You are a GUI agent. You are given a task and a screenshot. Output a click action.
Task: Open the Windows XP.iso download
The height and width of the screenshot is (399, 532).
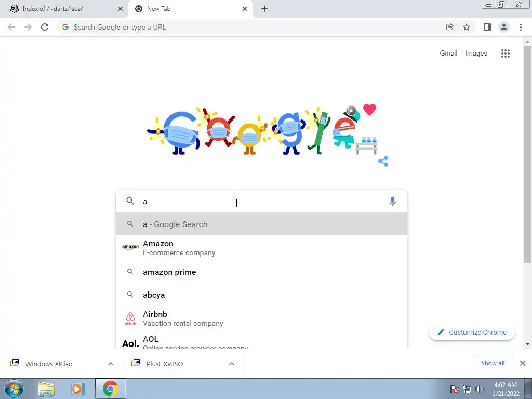[49, 364]
